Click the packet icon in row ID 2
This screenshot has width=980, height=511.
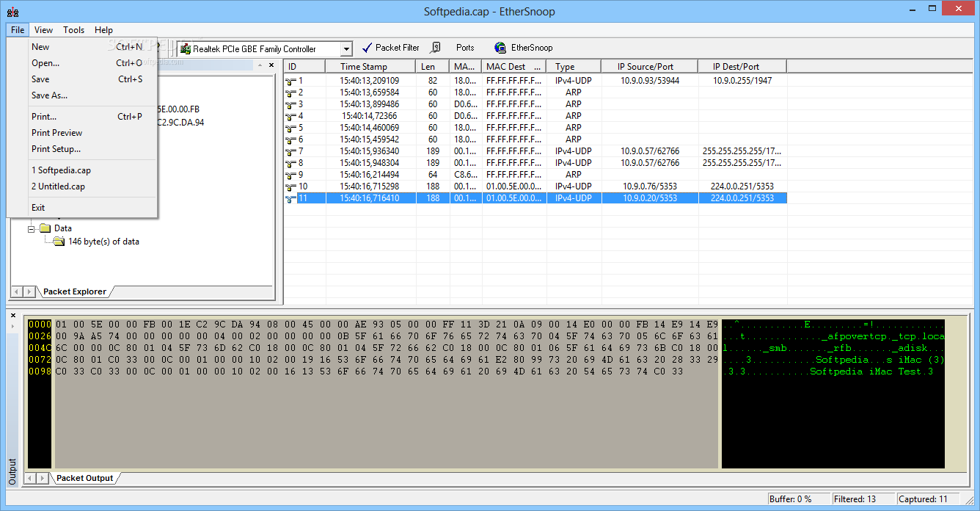tap(290, 93)
